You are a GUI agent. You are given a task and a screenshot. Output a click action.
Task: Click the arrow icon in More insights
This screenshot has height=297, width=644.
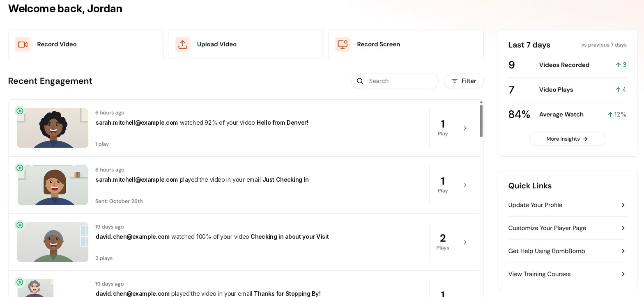pos(585,139)
